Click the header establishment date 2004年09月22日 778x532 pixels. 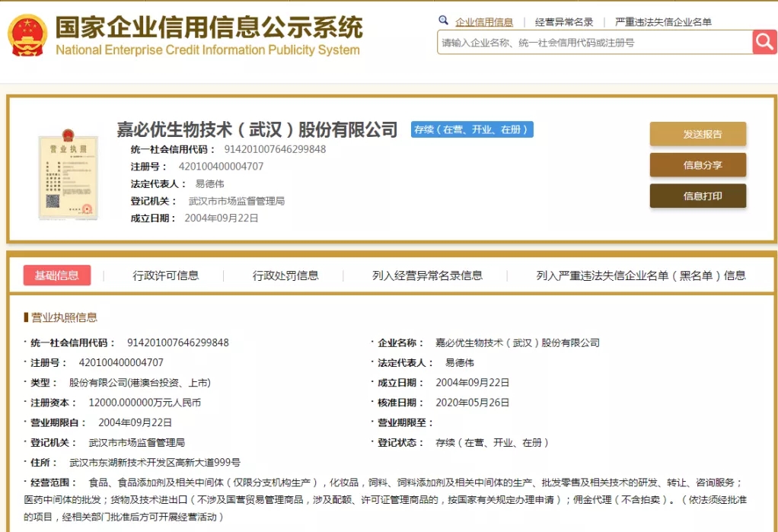(x=222, y=218)
